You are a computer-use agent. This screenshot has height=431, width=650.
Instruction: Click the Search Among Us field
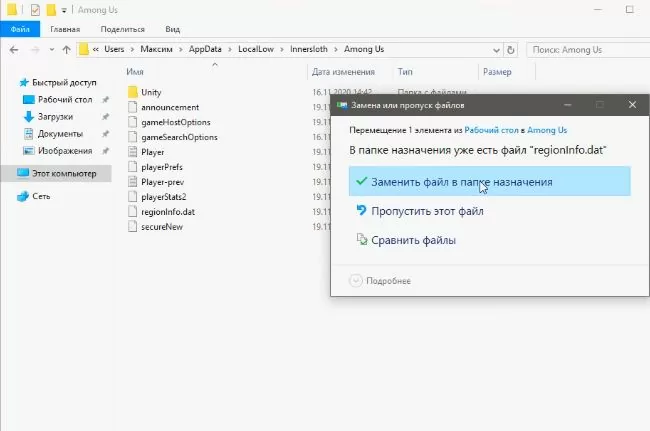(x=584, y=49)
